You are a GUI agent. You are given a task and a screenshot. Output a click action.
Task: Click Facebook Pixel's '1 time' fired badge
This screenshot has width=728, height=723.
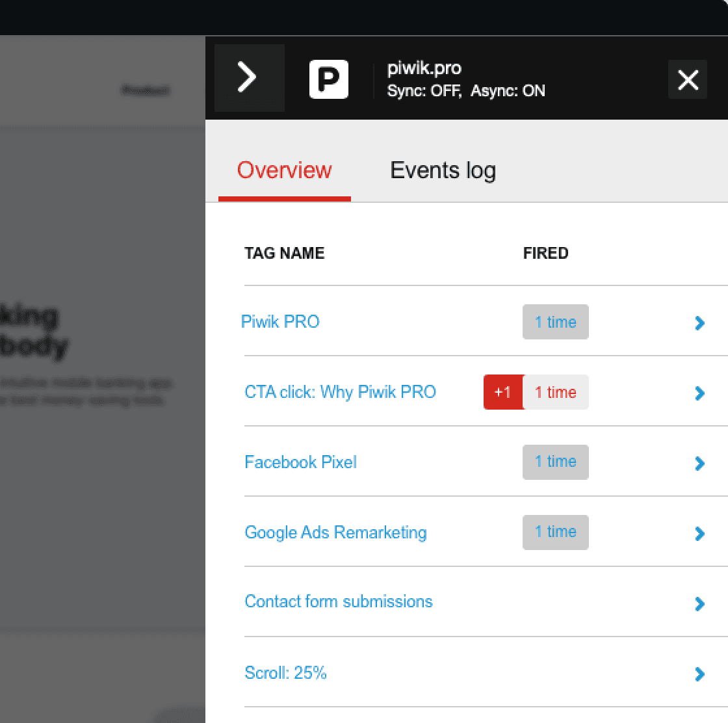point(555,462)
